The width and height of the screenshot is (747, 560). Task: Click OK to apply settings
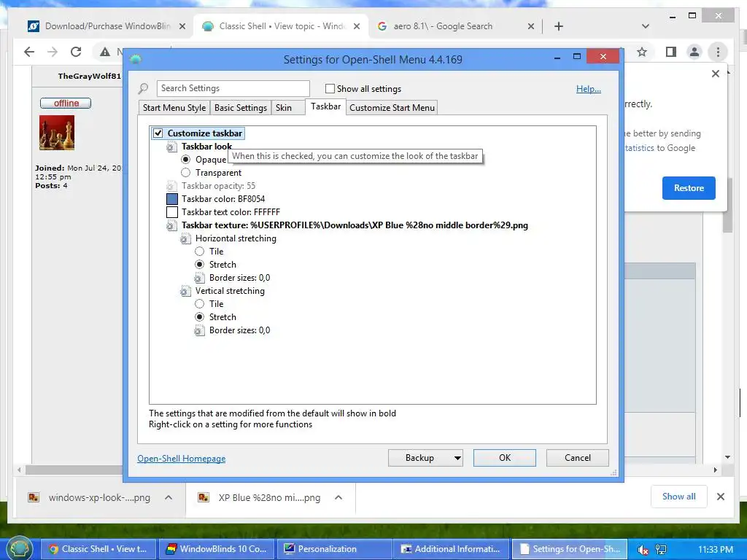(505, 458)
